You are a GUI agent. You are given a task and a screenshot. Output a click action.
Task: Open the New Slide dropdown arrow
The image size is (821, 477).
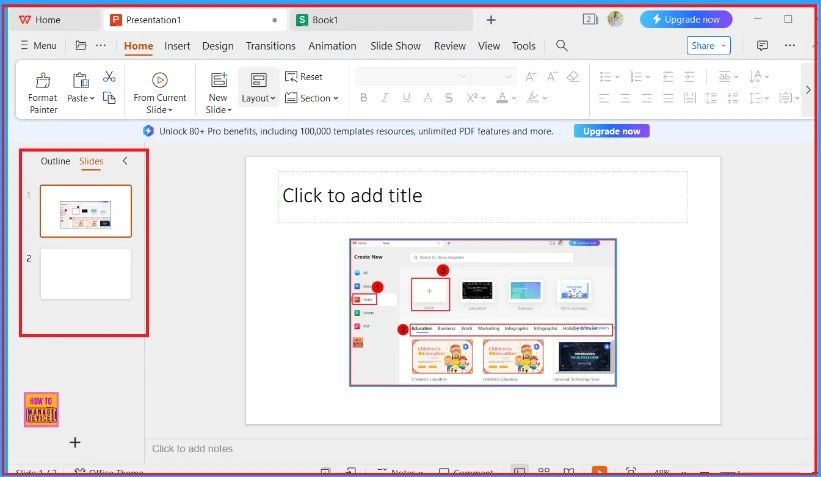[229, 110]
